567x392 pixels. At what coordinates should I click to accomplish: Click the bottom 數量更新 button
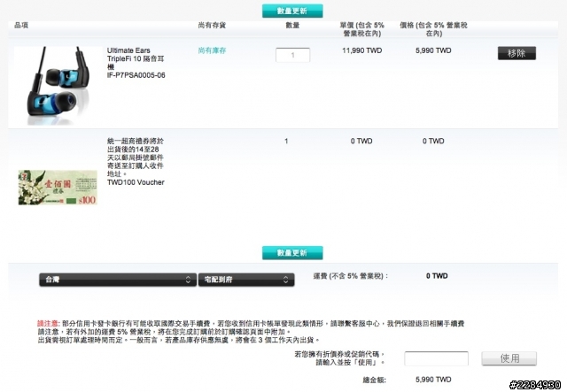(x=292, y=252)
